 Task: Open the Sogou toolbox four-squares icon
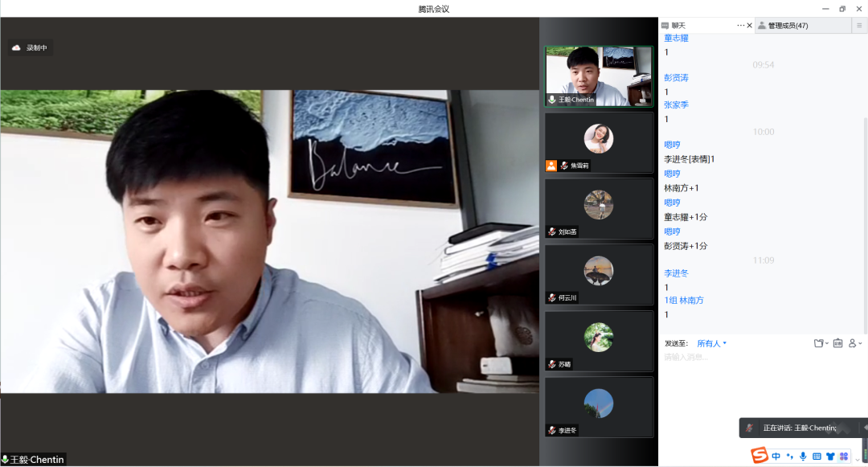[844, 457]
